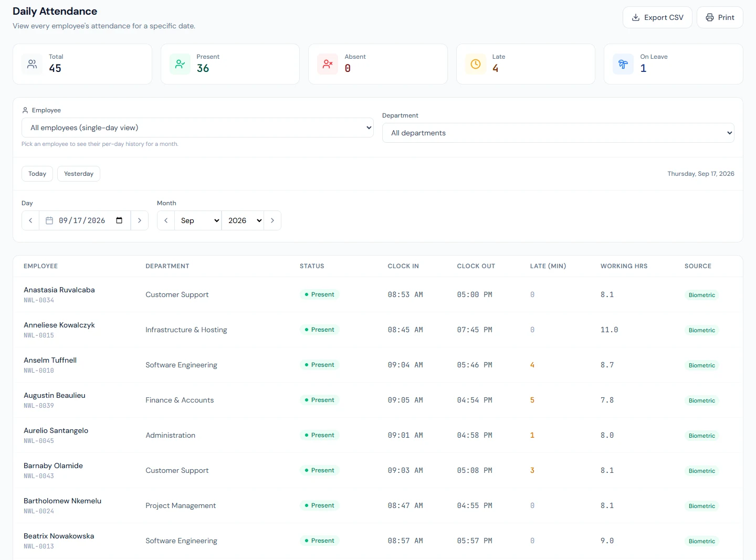Click the Export CSV button
The width and height of the screenshot is (756, 560).
click(657, 17)
